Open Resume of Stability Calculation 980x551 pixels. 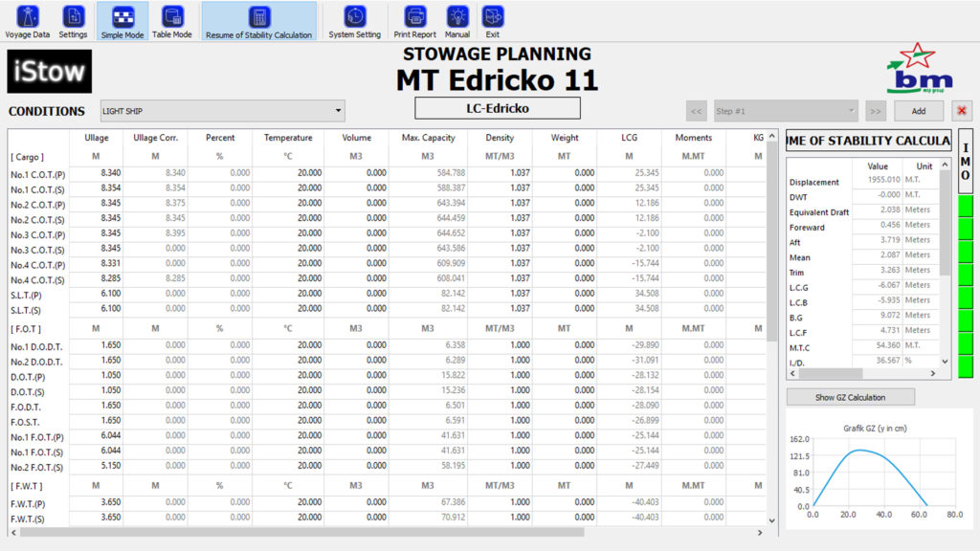coord(258,22)
